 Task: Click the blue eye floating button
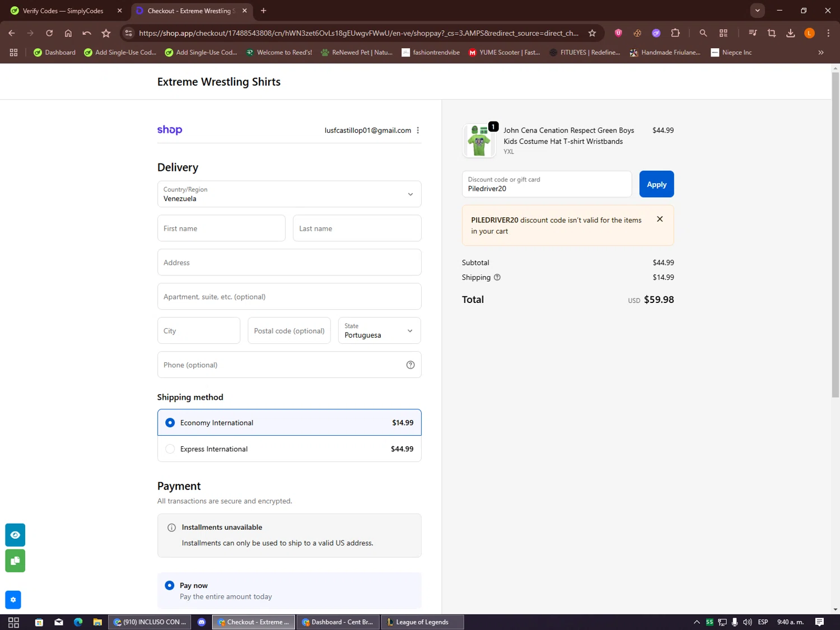point(15,535)
